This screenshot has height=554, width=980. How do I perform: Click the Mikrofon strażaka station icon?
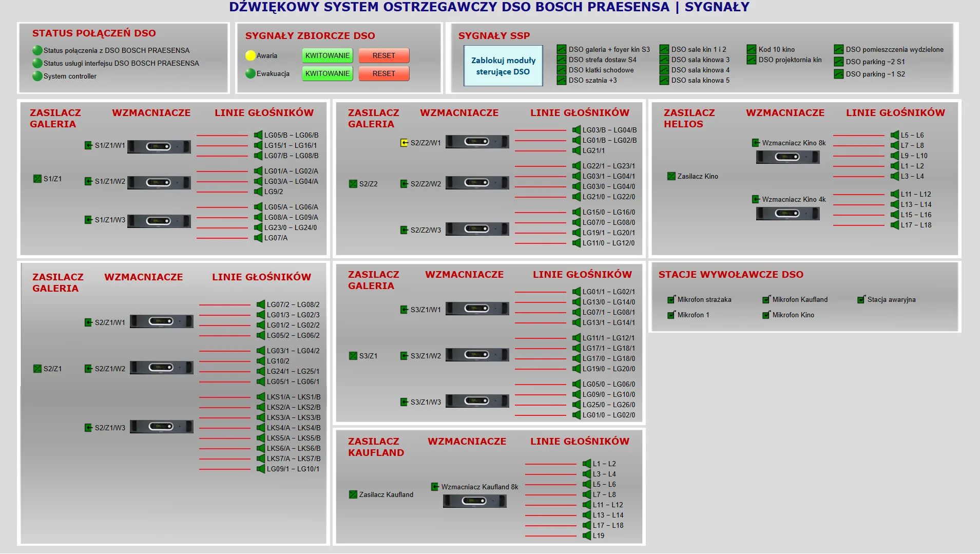click(671, 299)
